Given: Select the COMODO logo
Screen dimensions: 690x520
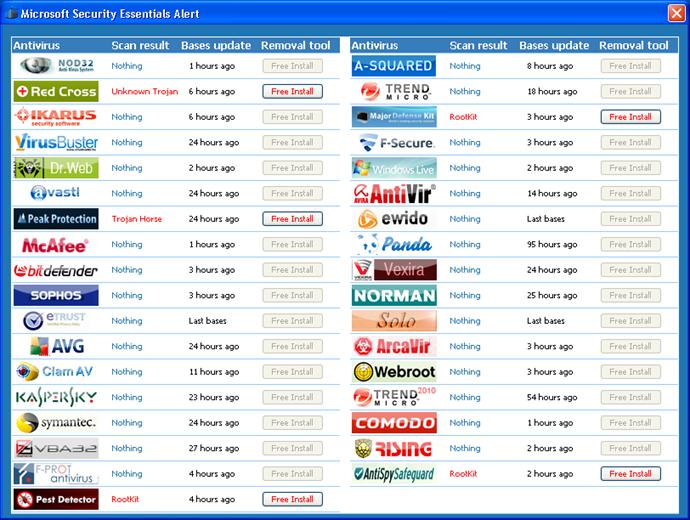Looking at the screenshot, I should (394, 423).
